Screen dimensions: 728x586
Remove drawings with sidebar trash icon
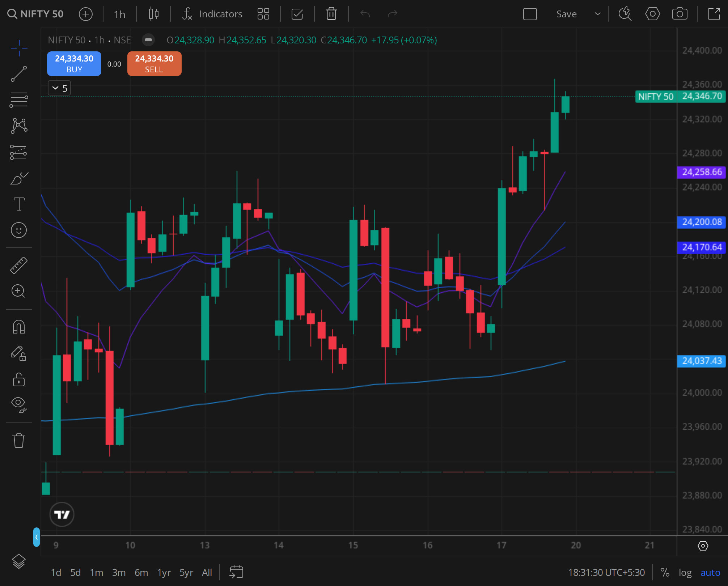click(x=19, y=441)
